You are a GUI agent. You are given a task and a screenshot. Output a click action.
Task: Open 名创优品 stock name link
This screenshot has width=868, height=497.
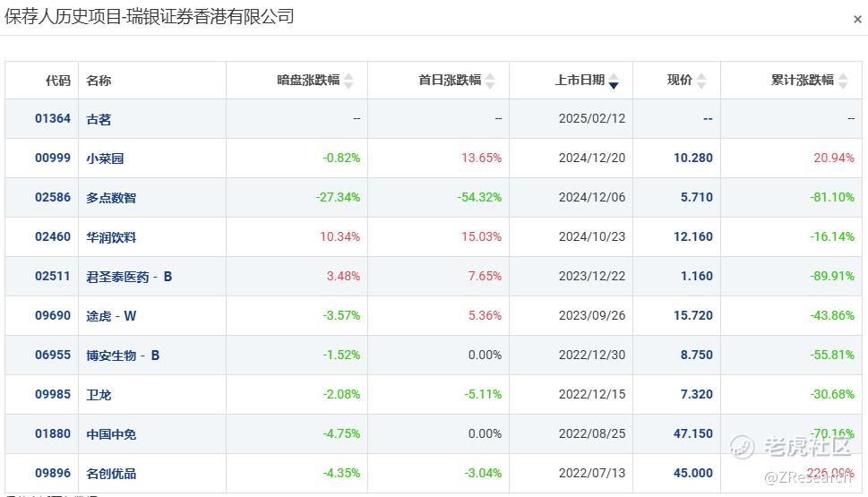(x=111, y=473)
